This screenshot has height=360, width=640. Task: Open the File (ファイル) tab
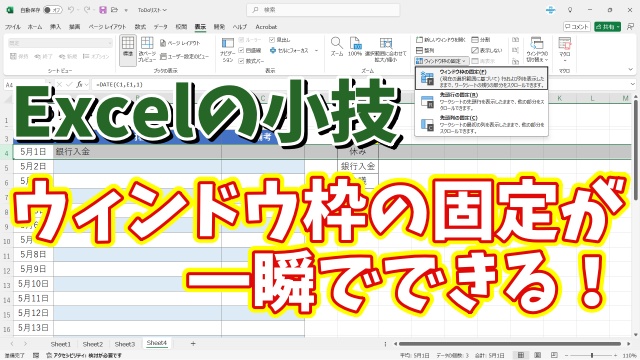pyautogui.click(x=13, y=27)
